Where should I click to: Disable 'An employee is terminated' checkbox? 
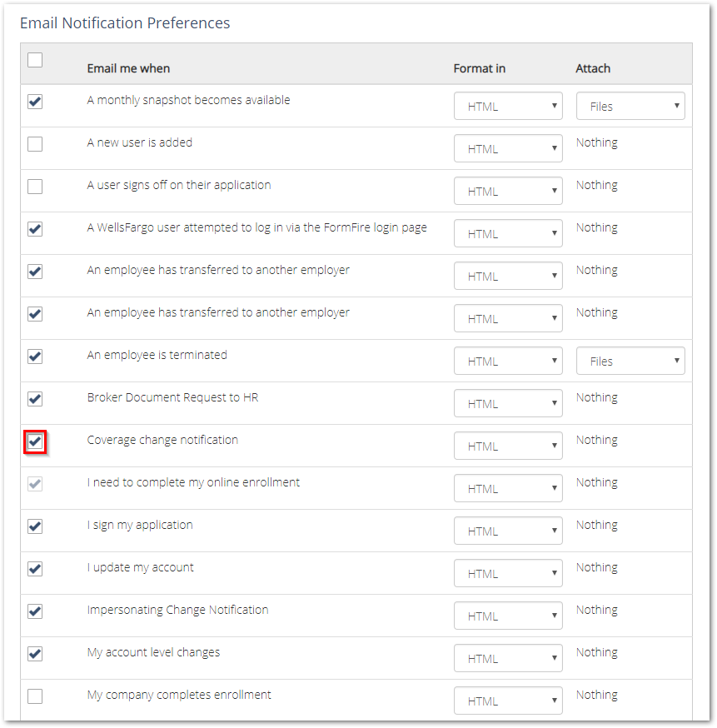tap(35, 357)
